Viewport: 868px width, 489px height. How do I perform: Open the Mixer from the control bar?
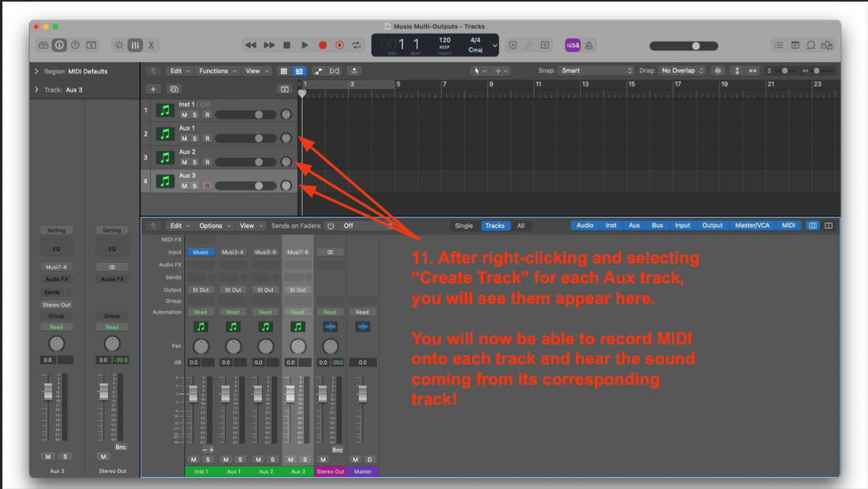pyautogui.click(x=135, y=45)
